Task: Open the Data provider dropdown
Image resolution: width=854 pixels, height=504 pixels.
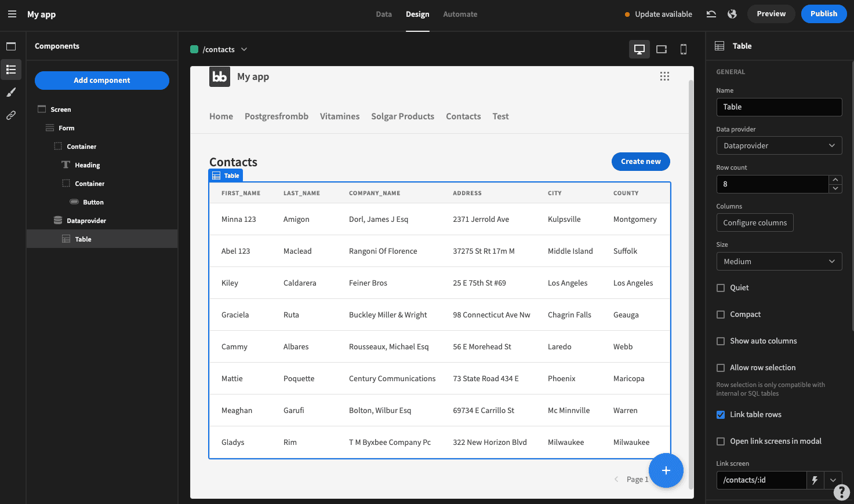Action: click(779, 145)
